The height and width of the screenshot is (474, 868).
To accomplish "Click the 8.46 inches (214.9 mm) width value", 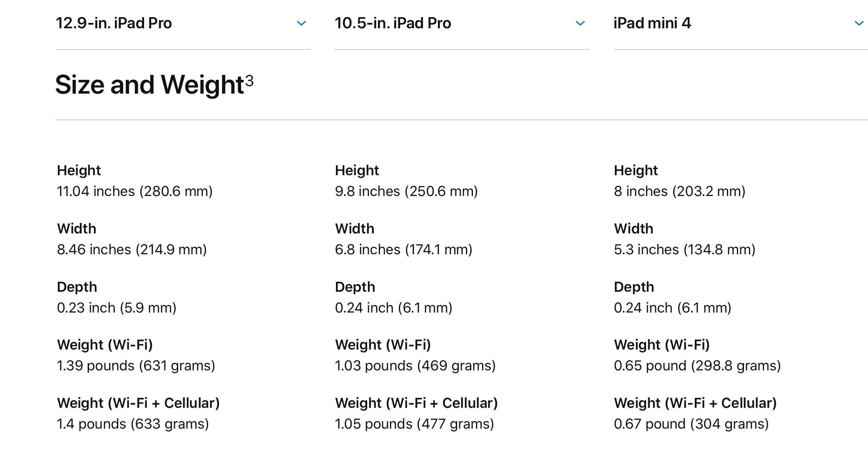I will [132, 250].
